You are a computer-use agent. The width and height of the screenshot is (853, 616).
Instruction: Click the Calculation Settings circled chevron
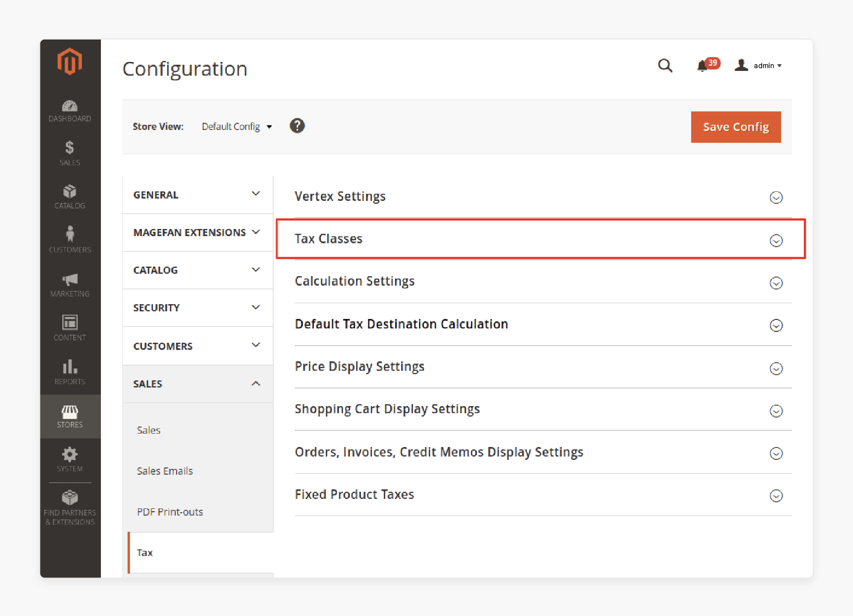tap(776, 283)
